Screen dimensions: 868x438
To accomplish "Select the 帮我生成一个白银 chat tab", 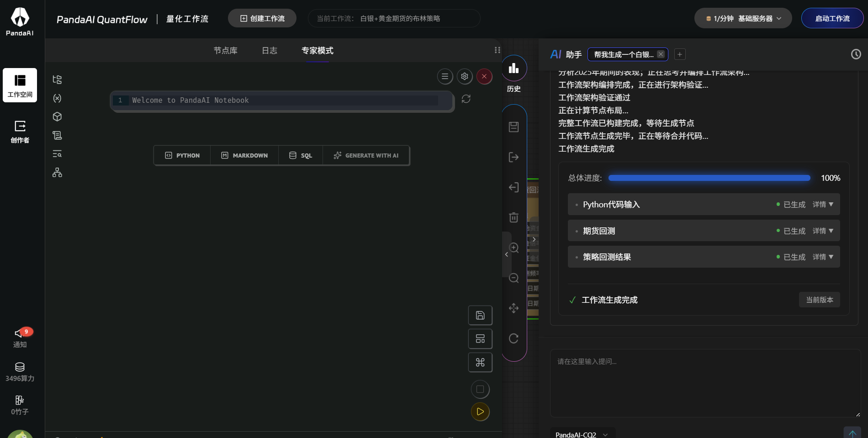I will (623, 54).
